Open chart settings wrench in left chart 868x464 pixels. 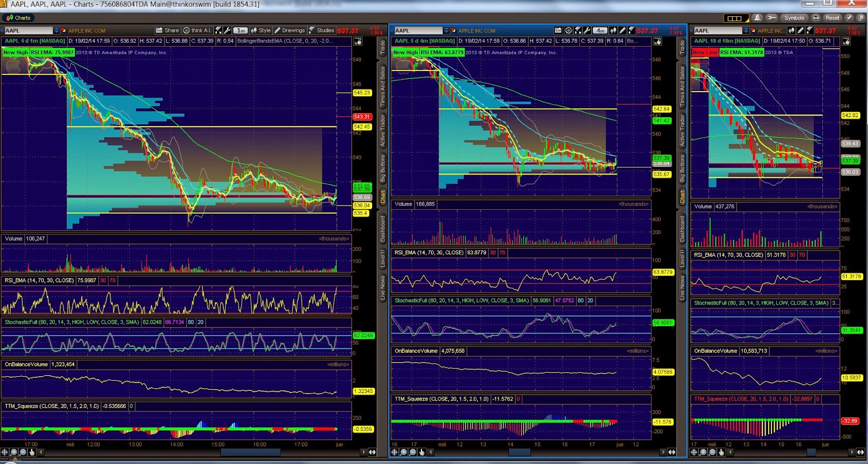pos(228,30)
